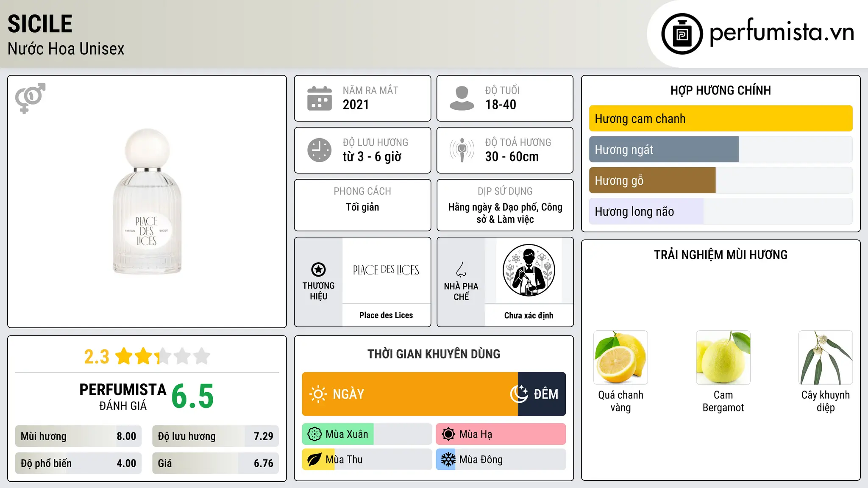Click the perfumista.vn perfume bottle logo icon
868x488 pixels.
[682, 34]
